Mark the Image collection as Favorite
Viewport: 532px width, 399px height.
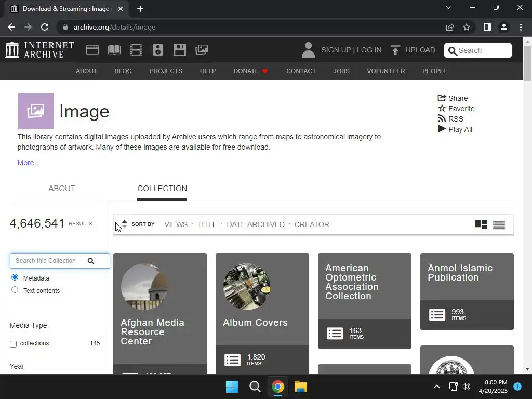[x=456, y=109]
